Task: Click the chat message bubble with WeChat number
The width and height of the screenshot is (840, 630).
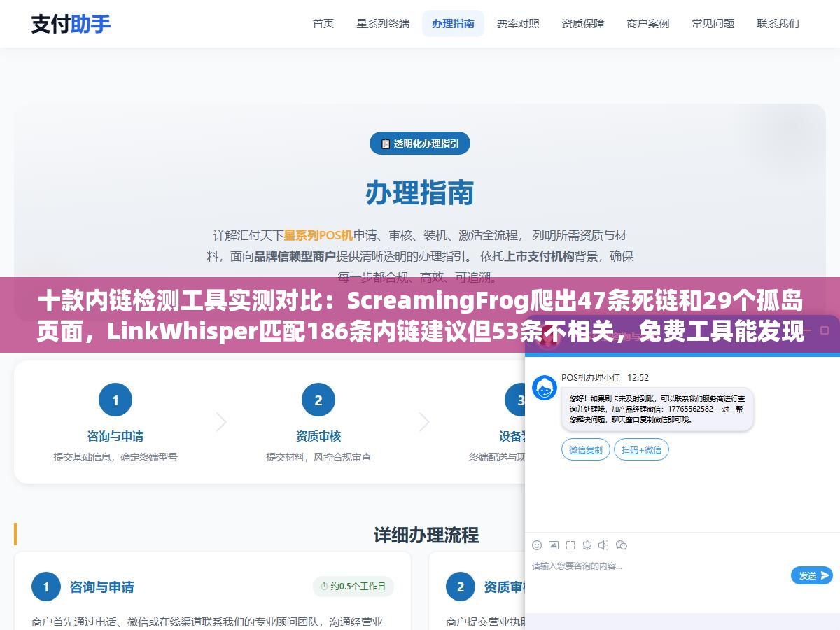Action: [x=657, y=409]
